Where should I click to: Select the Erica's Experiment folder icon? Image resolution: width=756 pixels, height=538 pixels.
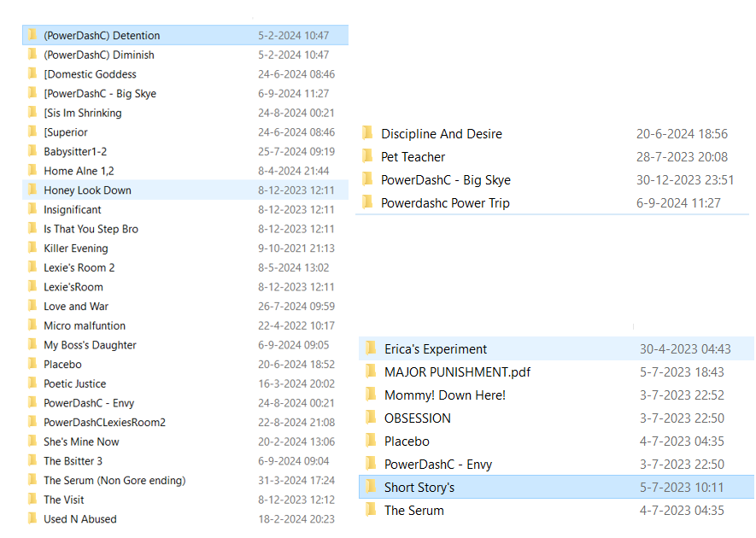coord(371,349)
